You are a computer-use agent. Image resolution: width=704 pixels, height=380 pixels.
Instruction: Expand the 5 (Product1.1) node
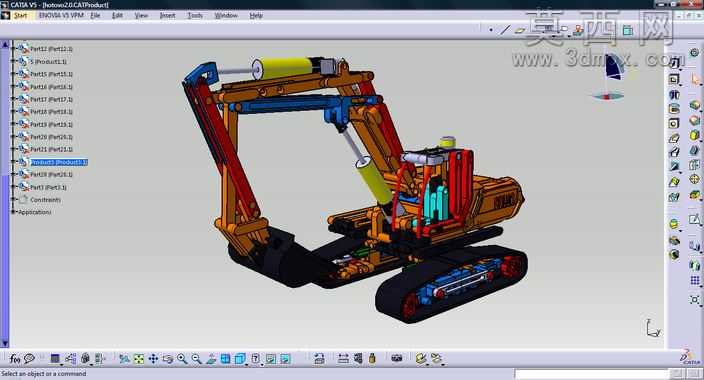(13, 61)
